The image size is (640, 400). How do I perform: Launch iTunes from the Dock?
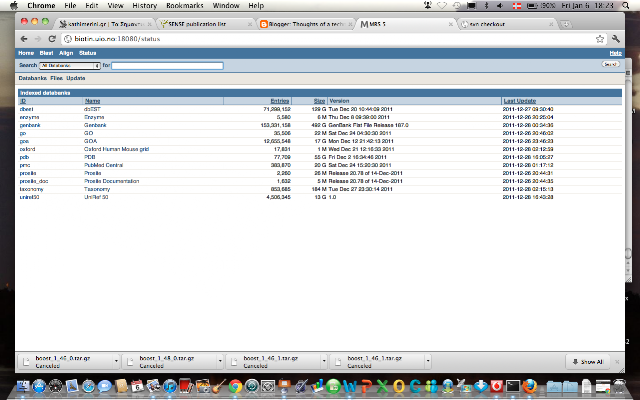[x=170, y=386]
